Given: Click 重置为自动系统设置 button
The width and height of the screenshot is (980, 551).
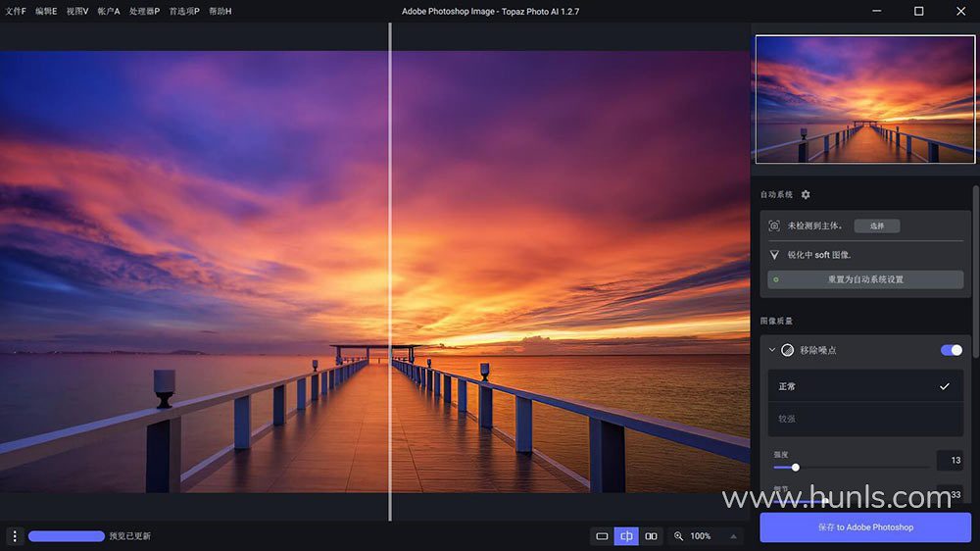Looking at the screenshot, I should (x=865, y=279).
